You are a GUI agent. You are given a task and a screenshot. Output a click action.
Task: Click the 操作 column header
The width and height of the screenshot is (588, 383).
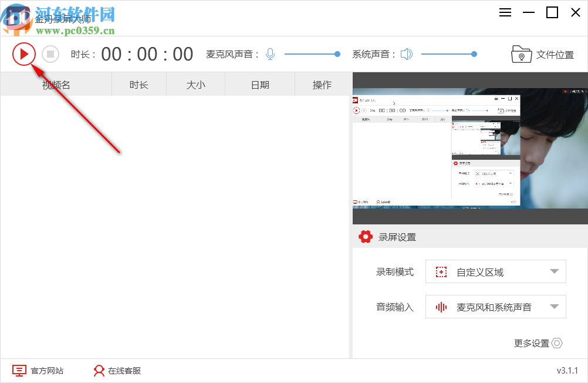click(322, 84)
